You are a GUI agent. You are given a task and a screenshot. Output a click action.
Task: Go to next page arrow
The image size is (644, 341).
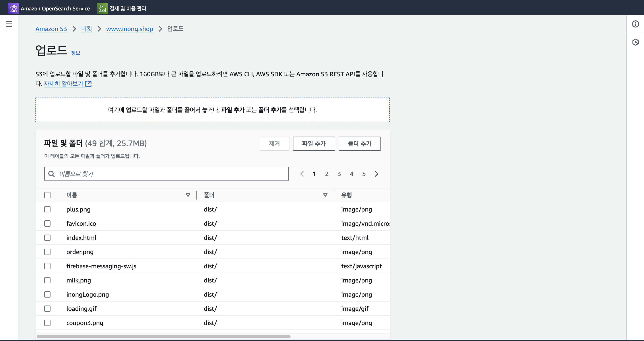coord(376,174)
